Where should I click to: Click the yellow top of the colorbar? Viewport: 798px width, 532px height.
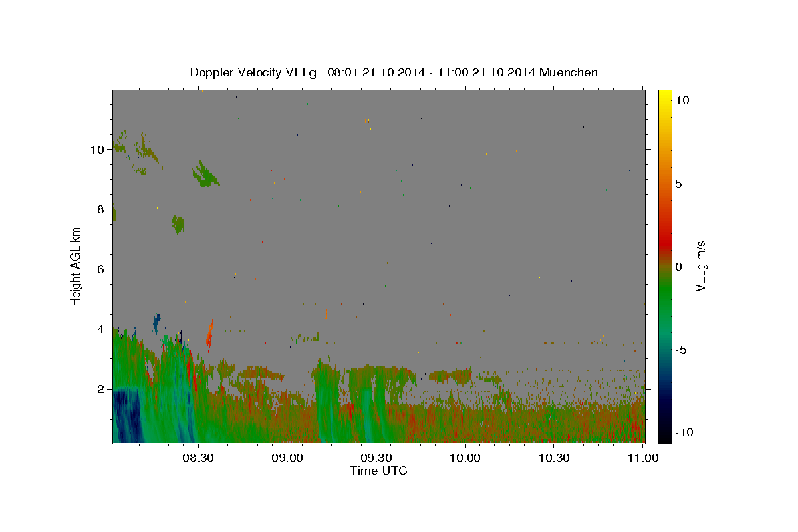[664, 96]
